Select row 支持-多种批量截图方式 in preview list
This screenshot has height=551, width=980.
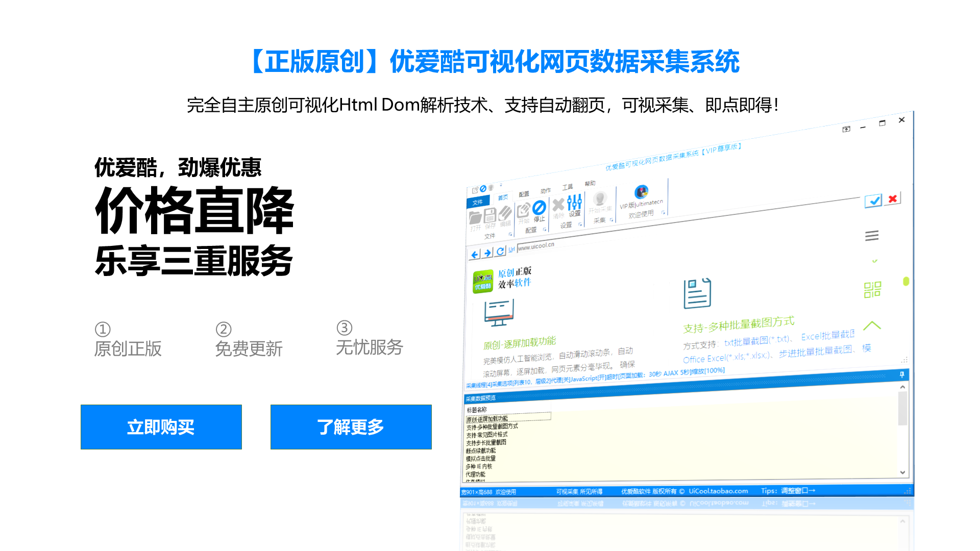pos(492,427)
